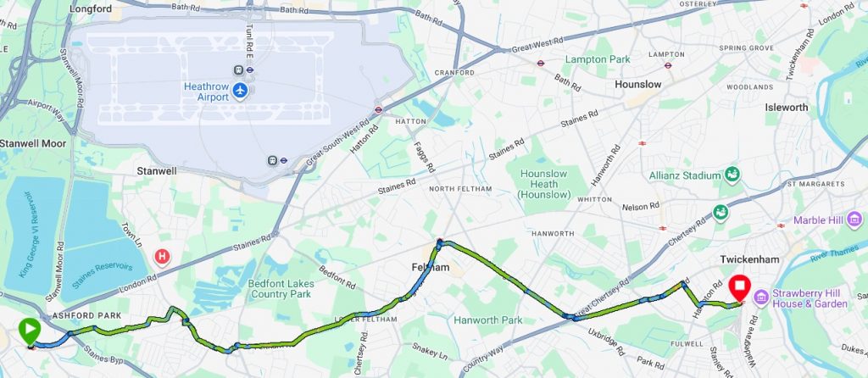Open the Bedfont Lakes Country Park label

coord(281,288)
